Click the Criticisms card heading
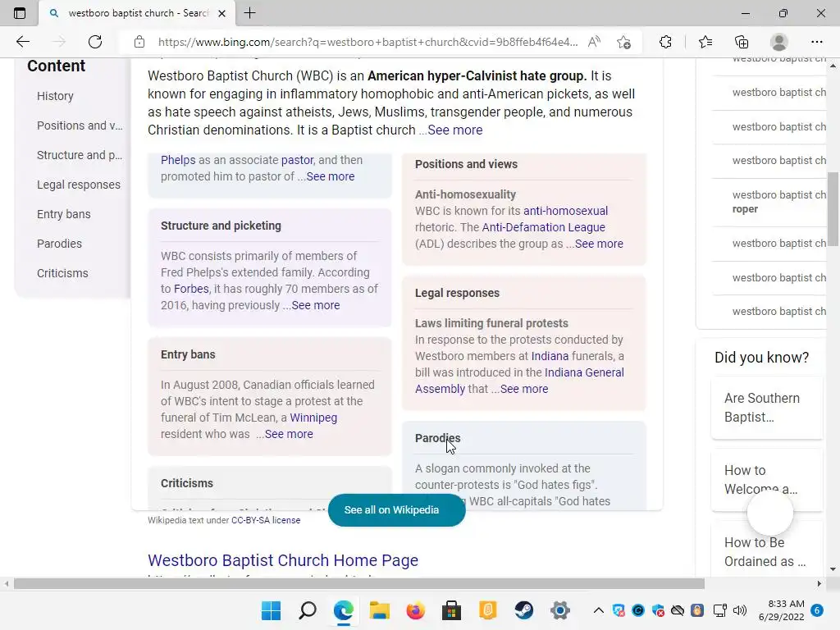 point(187,483)
